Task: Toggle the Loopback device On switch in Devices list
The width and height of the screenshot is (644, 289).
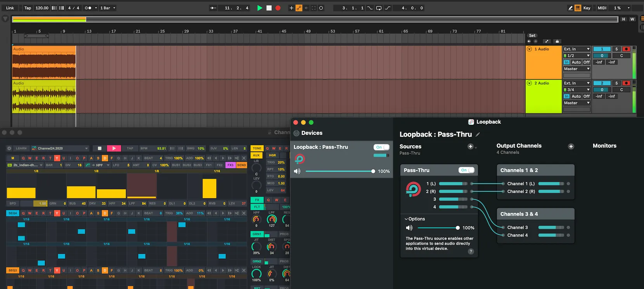Action: [381, 147]
